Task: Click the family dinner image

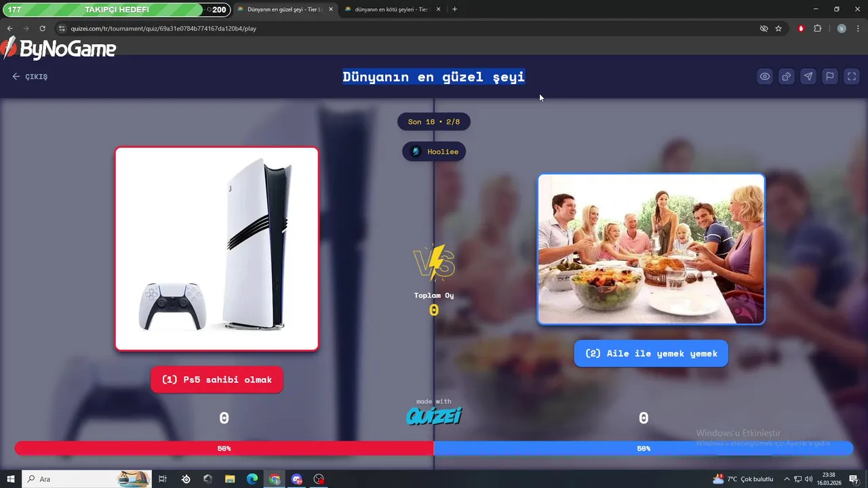Action: coord(651,249)
